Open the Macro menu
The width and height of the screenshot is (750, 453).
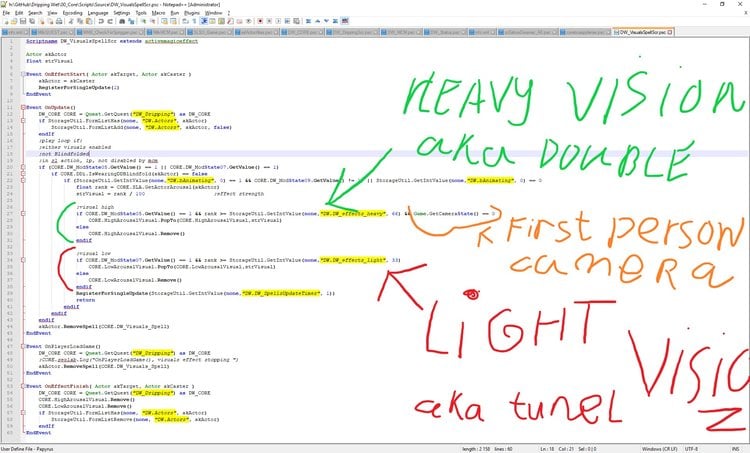(x=158, y=13)
